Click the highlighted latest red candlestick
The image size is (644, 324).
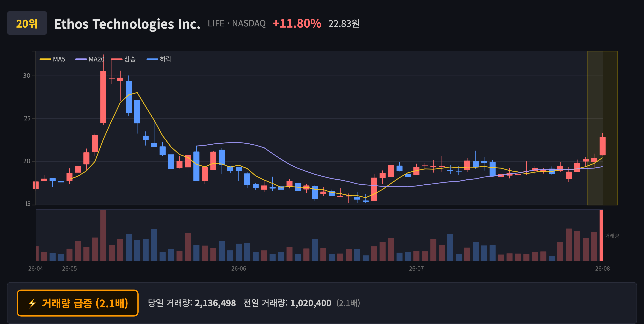point(602,146)
